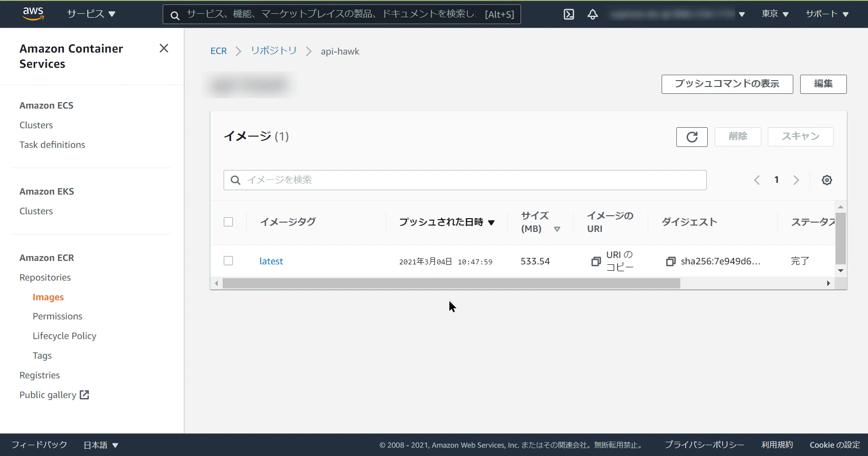Open the 東京 region dropdown
Image resolution: width=868 pixels, height=456 pixels.
pyautogui.click(x=775, y=14)
